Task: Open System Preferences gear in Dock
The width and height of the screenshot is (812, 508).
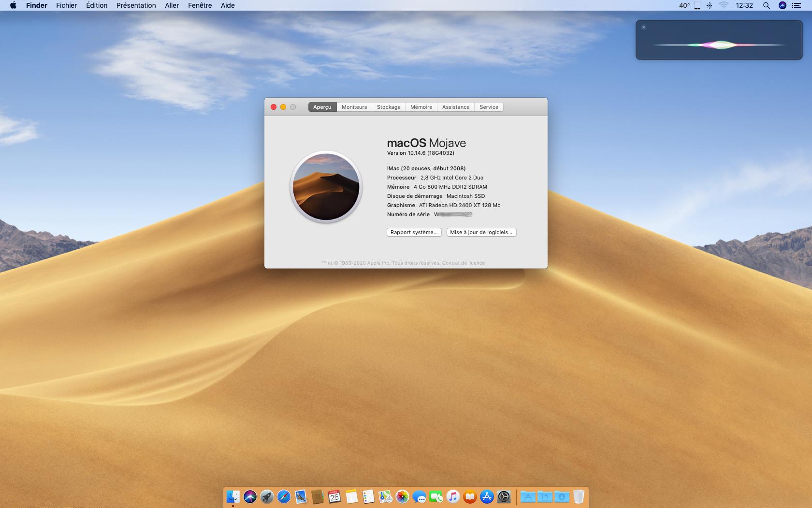Action: (504, 496)
